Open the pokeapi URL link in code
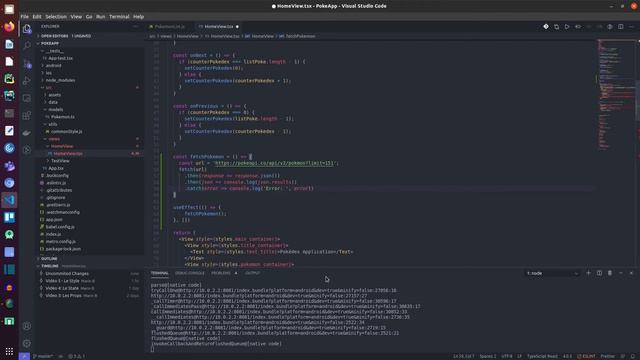Image resolution: width=640 pixels, height=360 pixels. coord(274,163)
